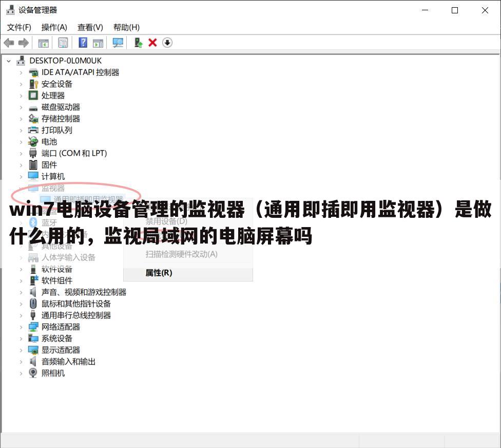
Task: Click the Disable device down-arrow icon
Action: 167,43
